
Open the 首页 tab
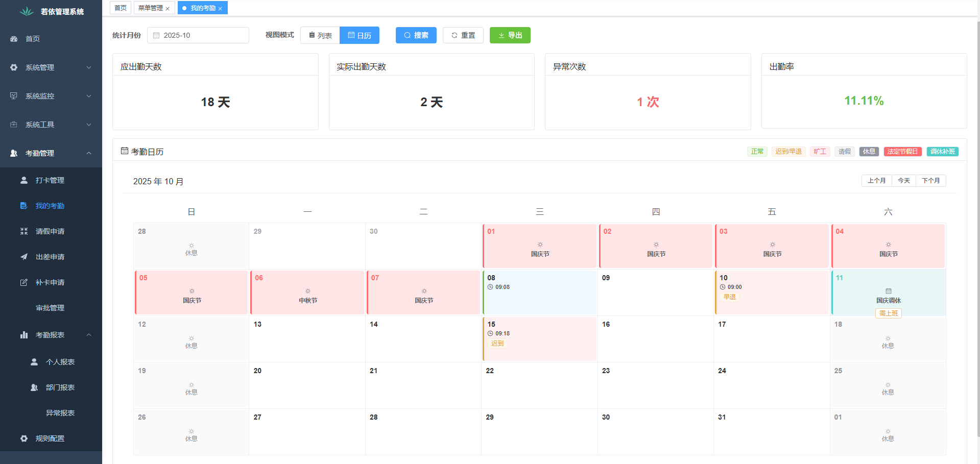121,8
